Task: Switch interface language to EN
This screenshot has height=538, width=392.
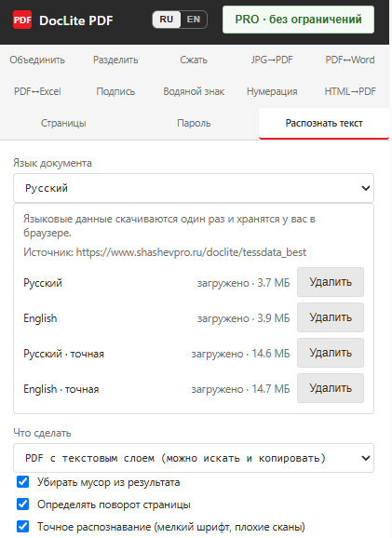Action: 194,20
